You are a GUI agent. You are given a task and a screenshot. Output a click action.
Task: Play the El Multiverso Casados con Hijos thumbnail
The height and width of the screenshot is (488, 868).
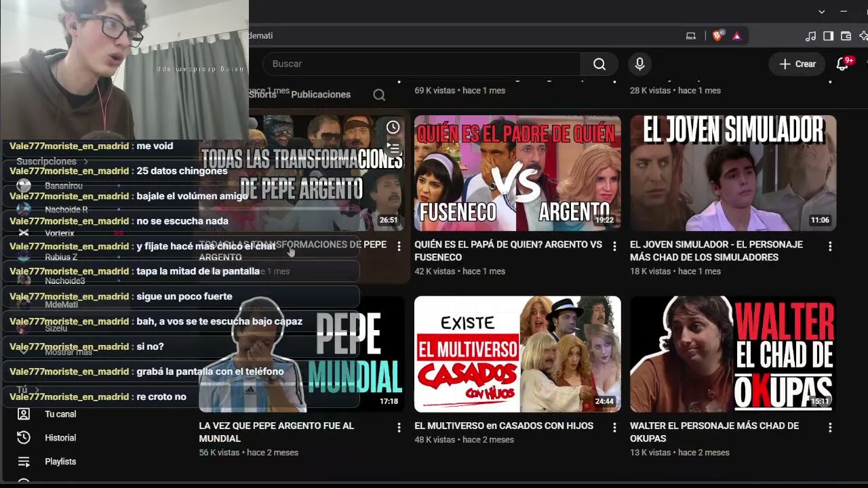pyautogui.click(x=517, y=354)
